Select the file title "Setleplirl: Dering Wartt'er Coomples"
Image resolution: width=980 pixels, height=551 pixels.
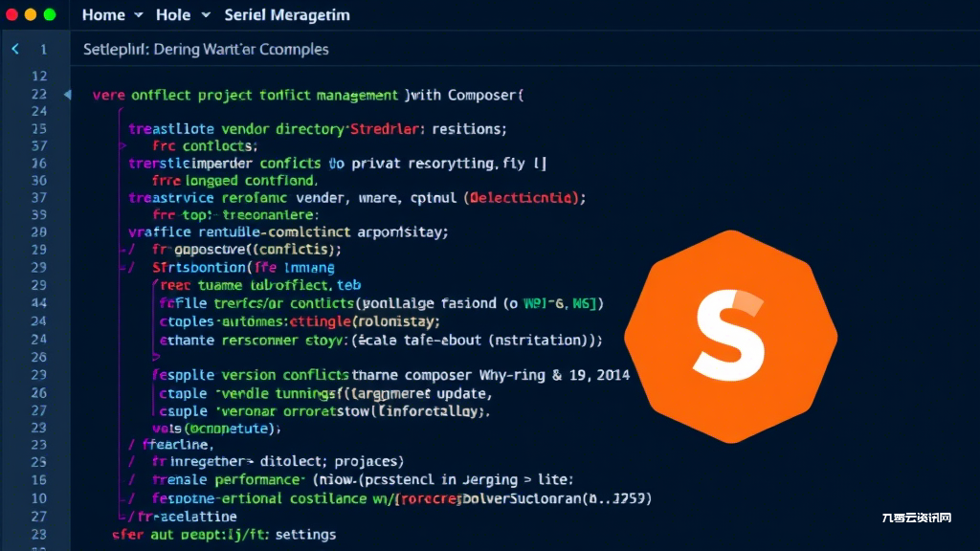click(x=206, y=50)
